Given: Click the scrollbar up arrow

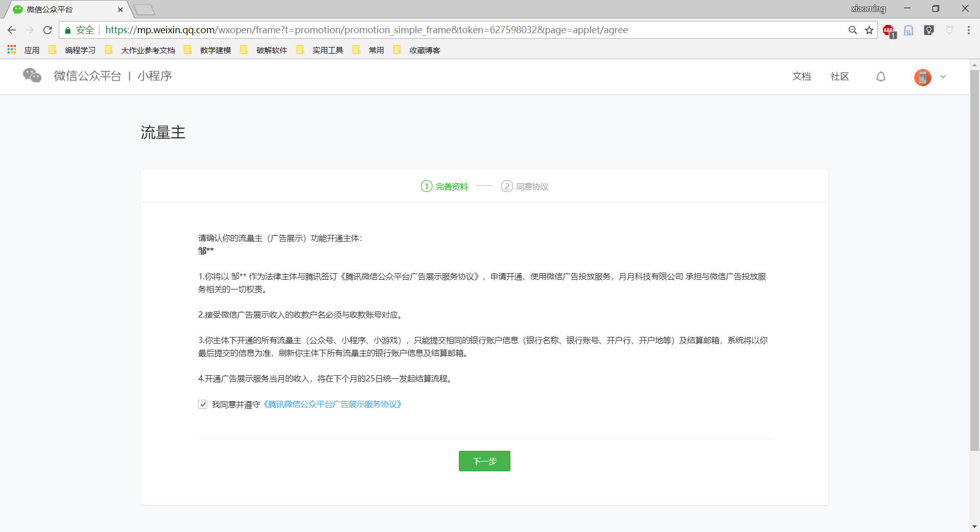Looking at the screenshot, I should [x=974, y=65].
